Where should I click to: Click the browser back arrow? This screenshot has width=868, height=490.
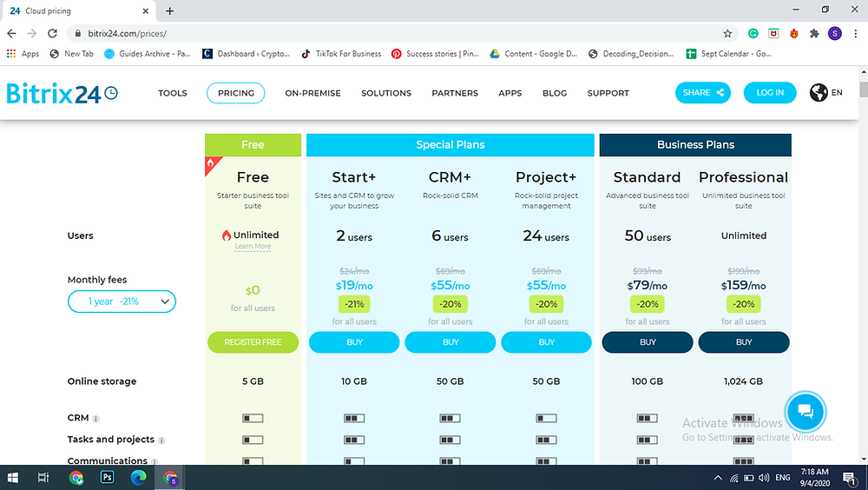[x=11, y=33]
